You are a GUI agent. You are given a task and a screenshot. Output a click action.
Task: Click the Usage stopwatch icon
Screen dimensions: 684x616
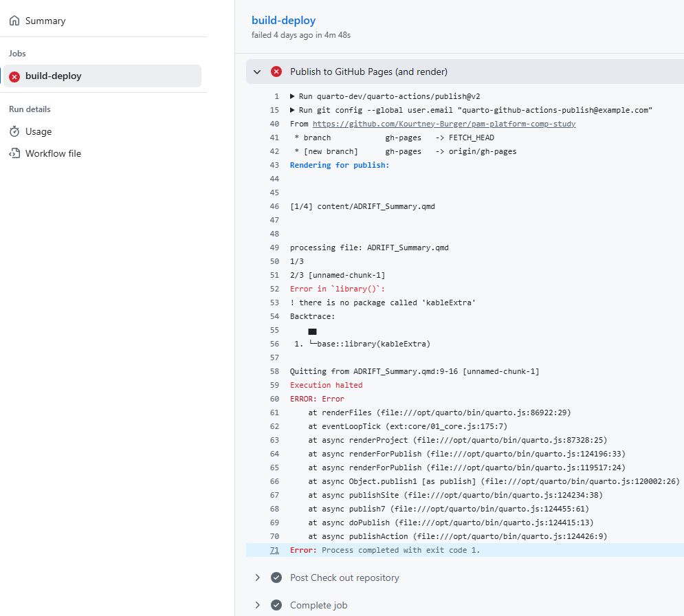click(14, 131)
